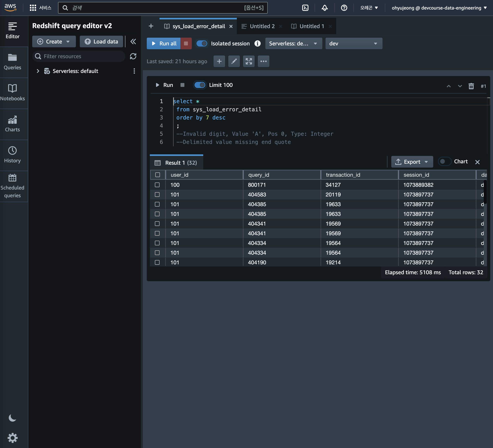Show Isolated session info icon
Image resolution: width=493 pixels, height=448 pixels.
pos(258,43)
